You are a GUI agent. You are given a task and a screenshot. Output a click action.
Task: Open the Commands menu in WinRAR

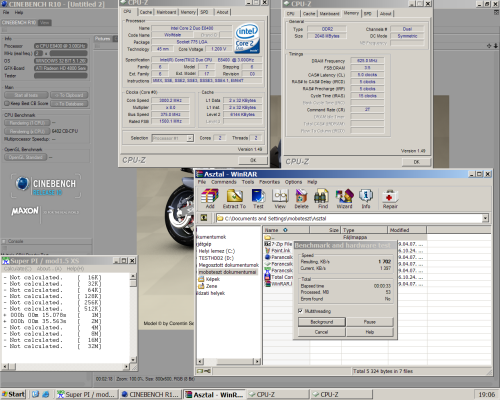[x=224, y=182]
